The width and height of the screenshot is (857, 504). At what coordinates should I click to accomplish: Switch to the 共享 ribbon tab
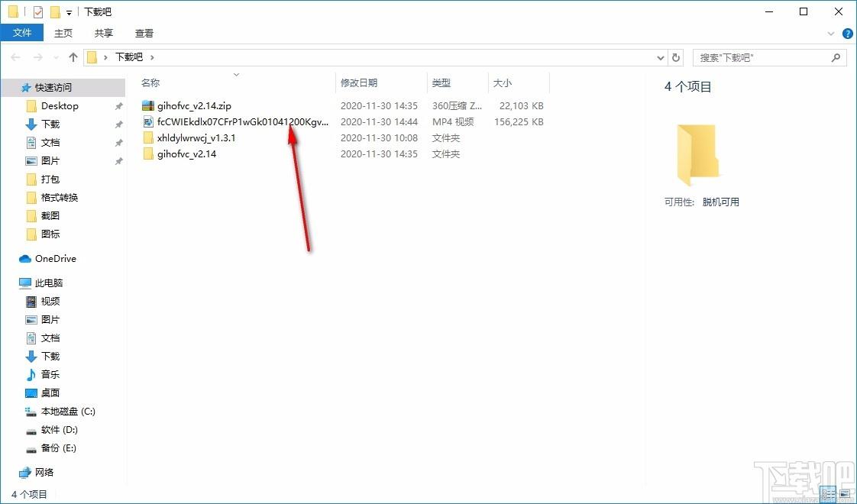[x=104, y=34]
